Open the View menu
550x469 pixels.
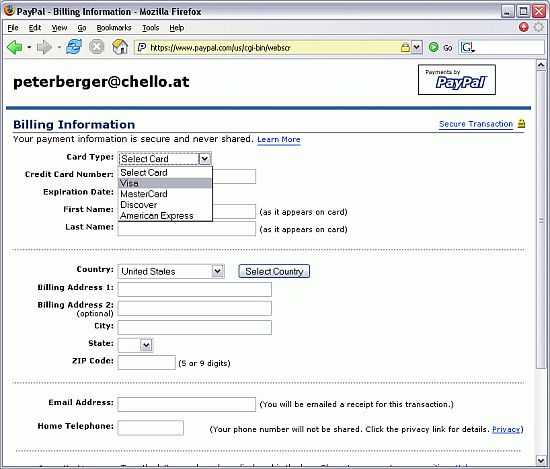click(59, 28)
